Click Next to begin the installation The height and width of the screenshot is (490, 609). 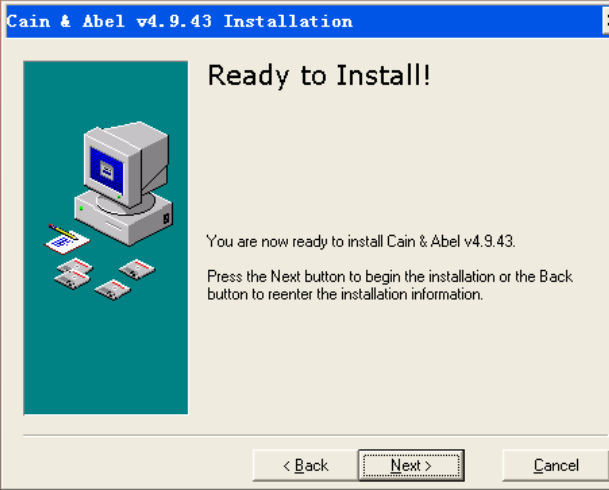tap(411, 465)
